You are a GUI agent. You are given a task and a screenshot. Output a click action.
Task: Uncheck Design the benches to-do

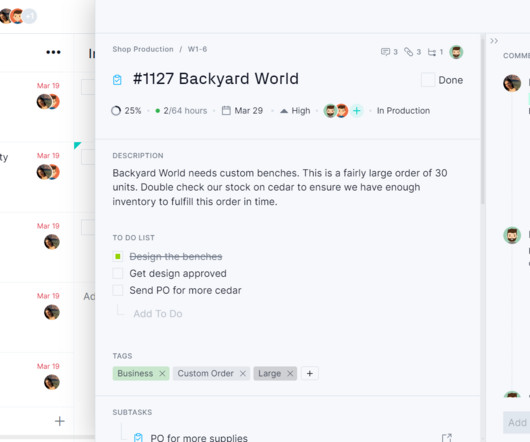point(118,256)
